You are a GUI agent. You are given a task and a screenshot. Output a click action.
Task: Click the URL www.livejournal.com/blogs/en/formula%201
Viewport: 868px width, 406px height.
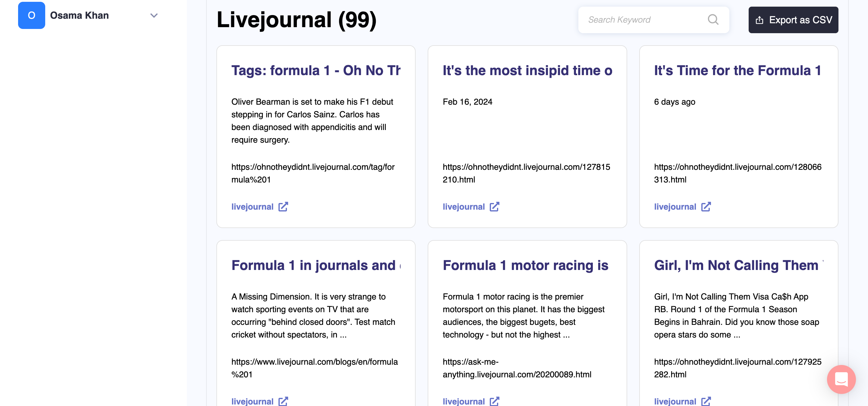(x=314, y=368)
